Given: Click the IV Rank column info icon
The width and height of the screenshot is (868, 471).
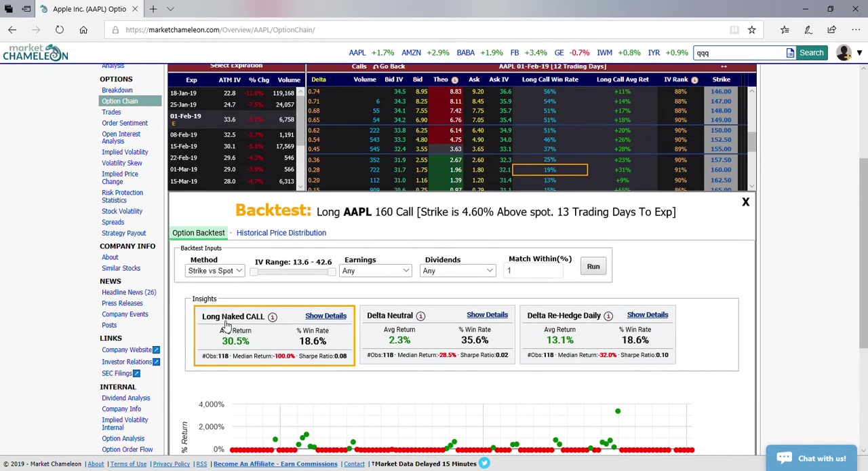Looking at the screenshot, I should click(694, 80).
